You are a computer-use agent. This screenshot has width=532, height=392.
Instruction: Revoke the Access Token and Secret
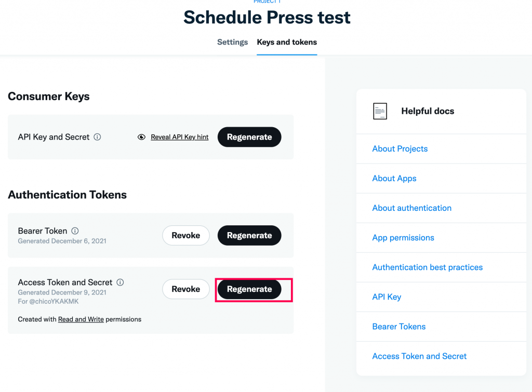(186, 289)
